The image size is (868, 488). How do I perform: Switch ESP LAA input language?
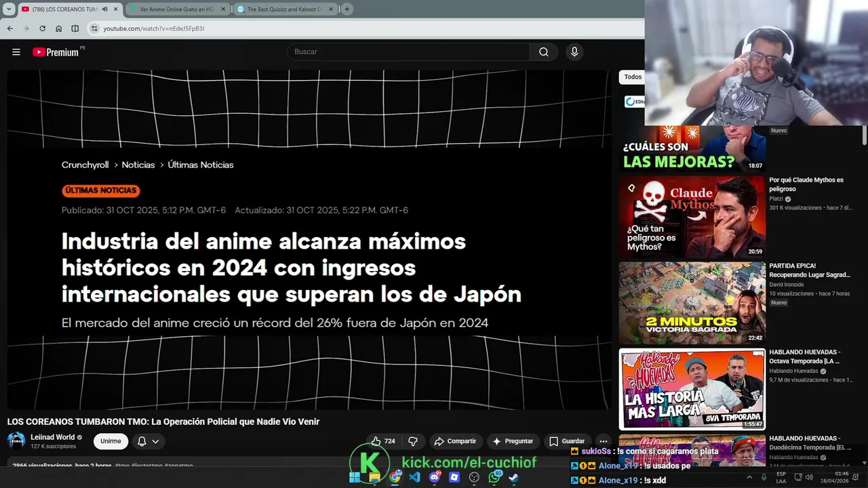coord(781,477)
